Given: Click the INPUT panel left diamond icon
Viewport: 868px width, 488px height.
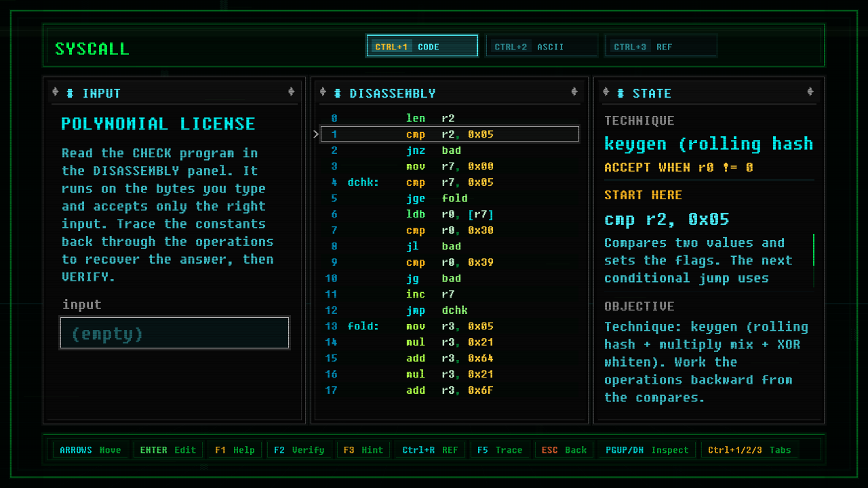Looking at the screenshot, I should tap(56, 92).
